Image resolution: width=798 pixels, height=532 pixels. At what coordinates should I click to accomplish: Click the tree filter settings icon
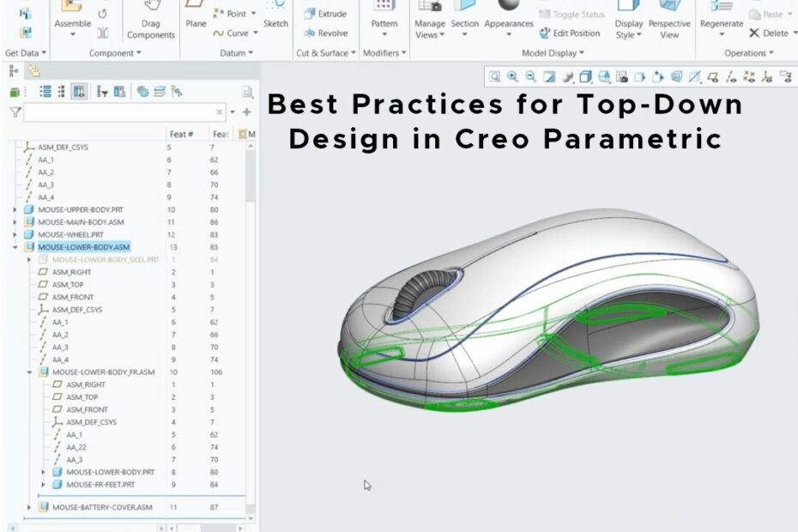point(102,92)
